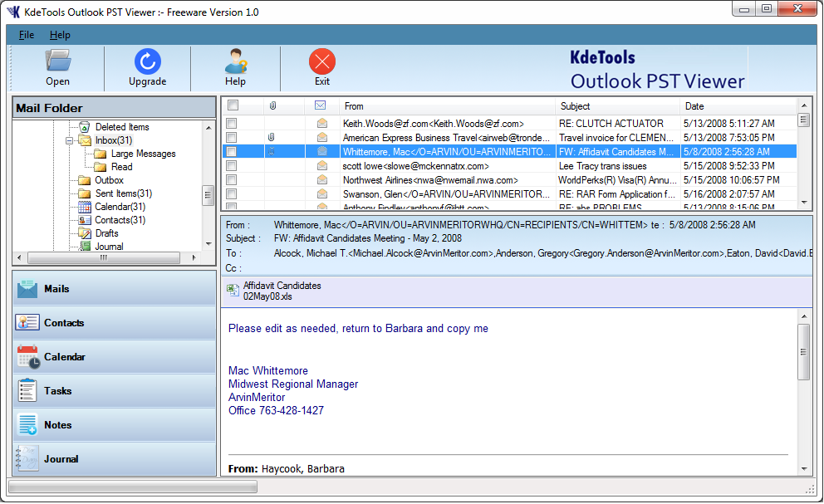This screenshot has height=504, width=824.
Task: Click the attachment paperclip column header icon
Action: tap(272, 105)
